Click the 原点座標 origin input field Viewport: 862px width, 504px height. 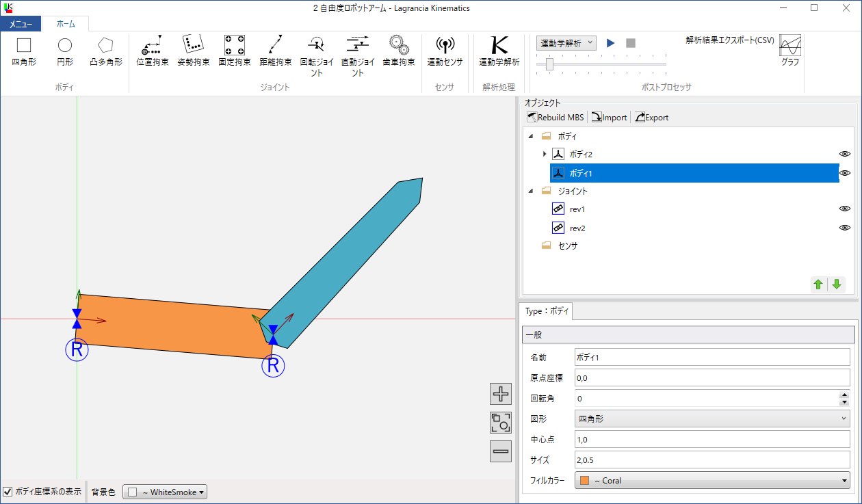(712, 377)
